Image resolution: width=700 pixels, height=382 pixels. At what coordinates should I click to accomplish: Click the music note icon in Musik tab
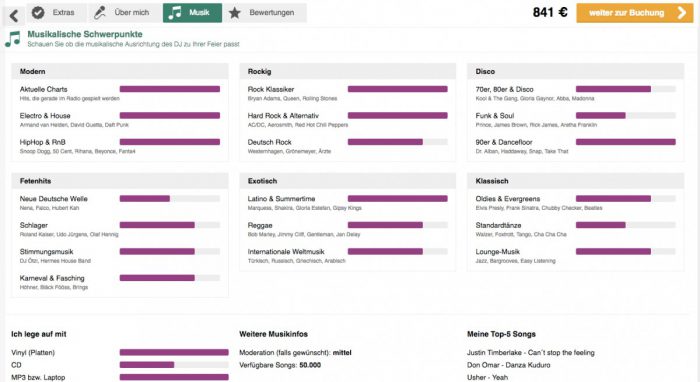pyautogui.click(x=174, y=12)
